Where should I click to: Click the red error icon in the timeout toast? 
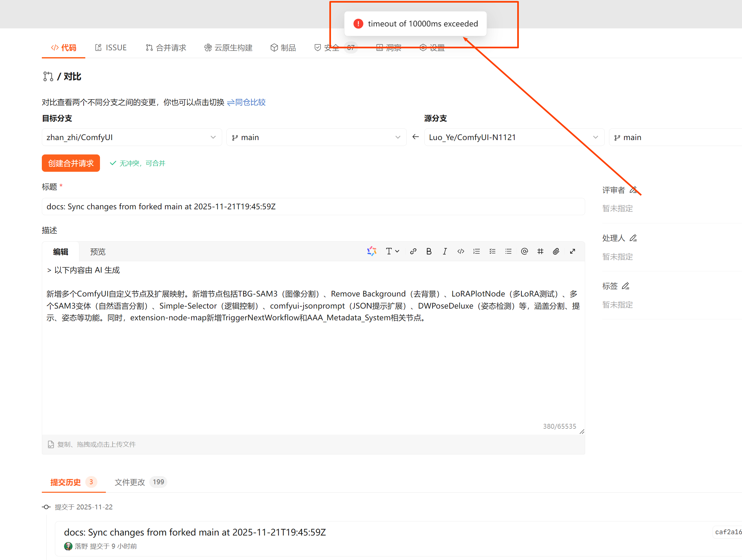pyautogui.click(x=358, y=24)
